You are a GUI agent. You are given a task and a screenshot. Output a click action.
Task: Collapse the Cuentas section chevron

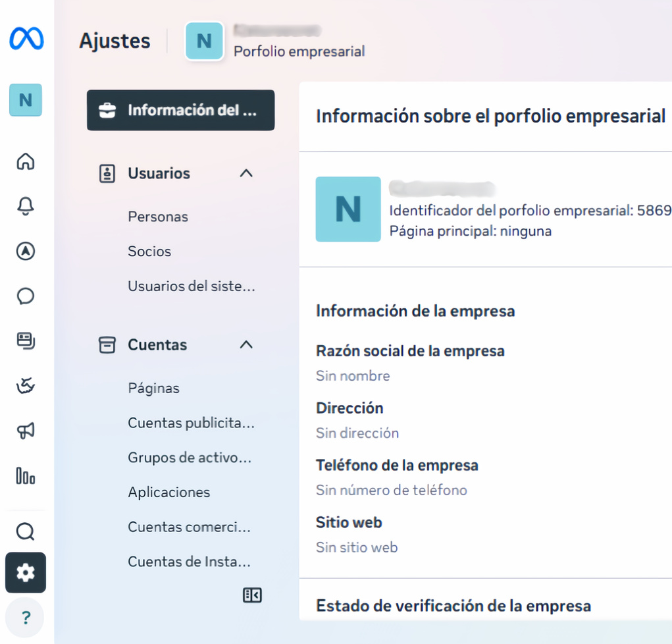pyautogui.click(x=246, y=344)
